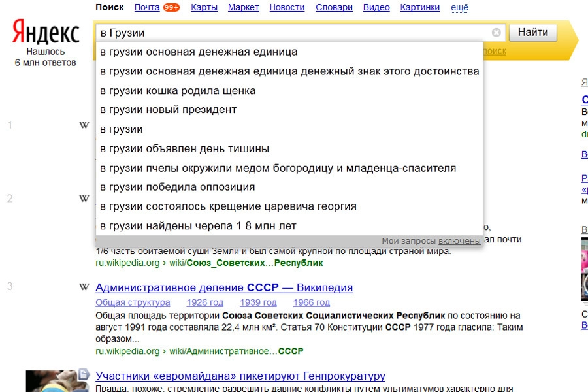Follow the «1926 год» sublink
Viewport: 588px width, 392px height.
204,302
